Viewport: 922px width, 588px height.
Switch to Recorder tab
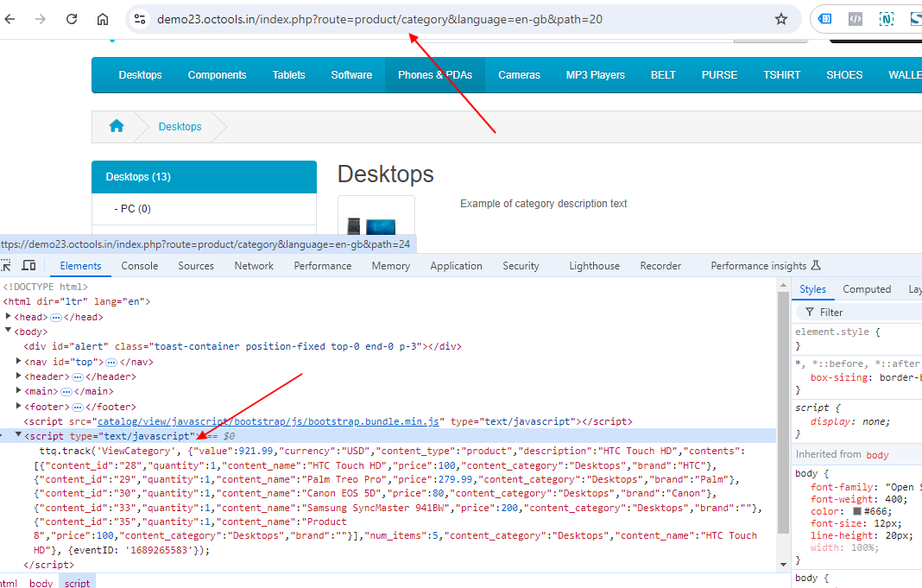click(660, 266)
